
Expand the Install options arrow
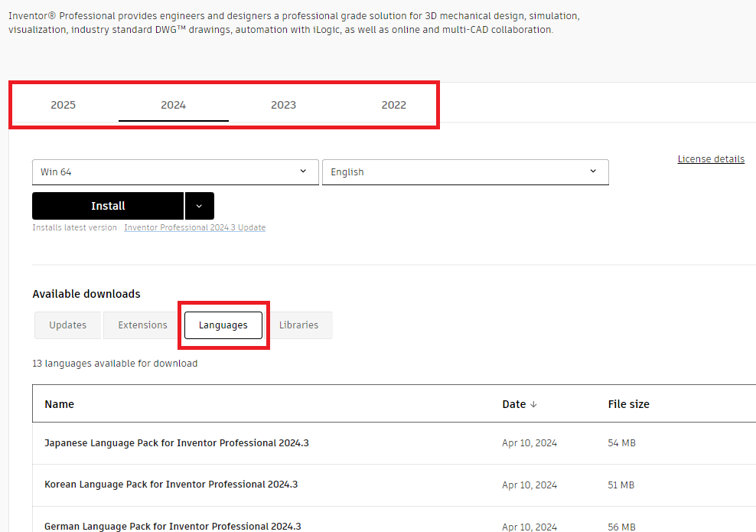tap(199, 206)
